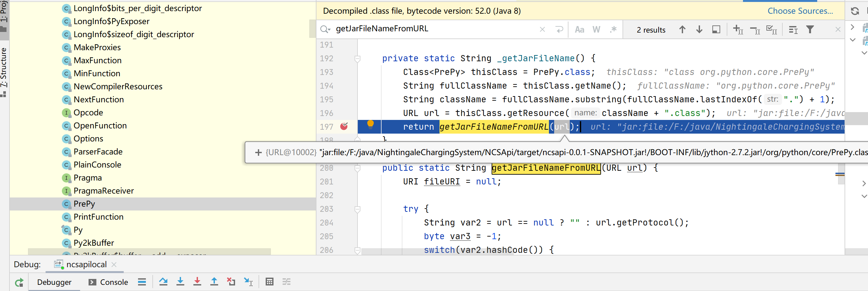Open search results in Find window
The width and height of the screenshot is (868, 291).
716,30
